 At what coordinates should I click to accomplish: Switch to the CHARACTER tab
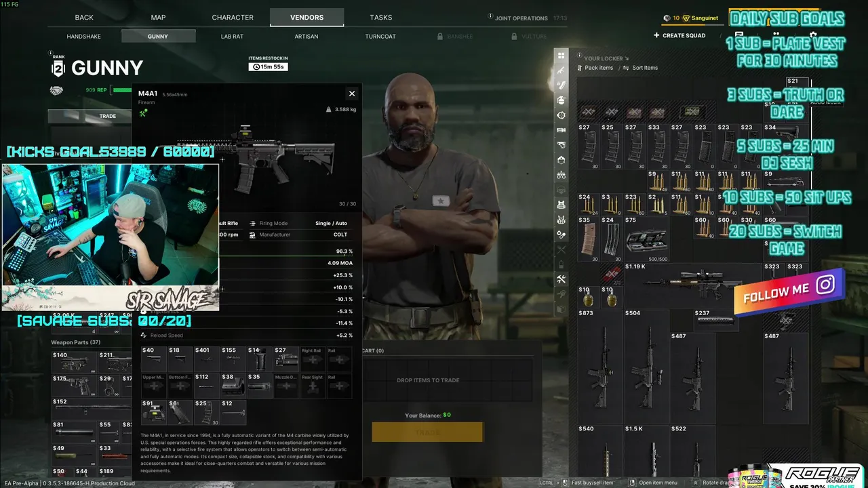pos(233,18)
